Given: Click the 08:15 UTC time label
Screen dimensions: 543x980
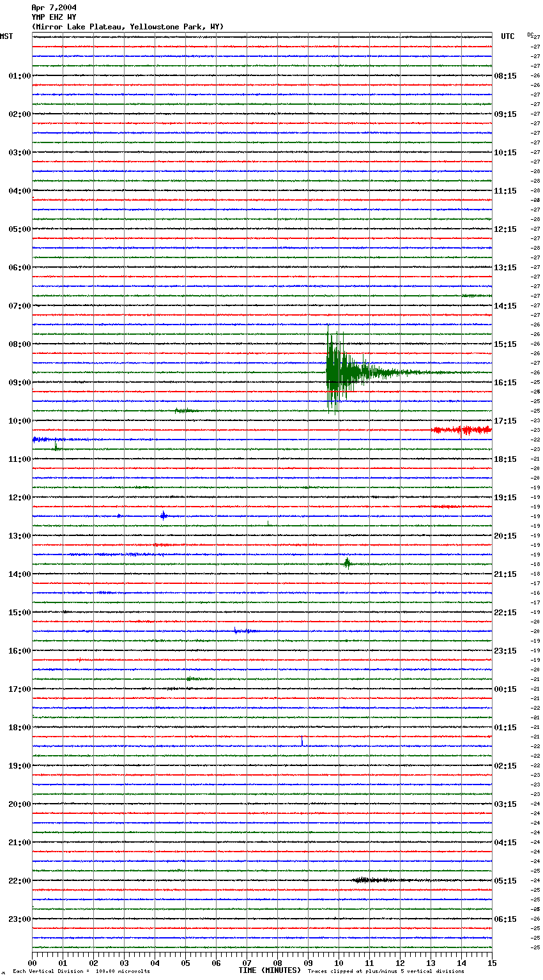Looking at the screenshot, I should [x=505, y=76].
